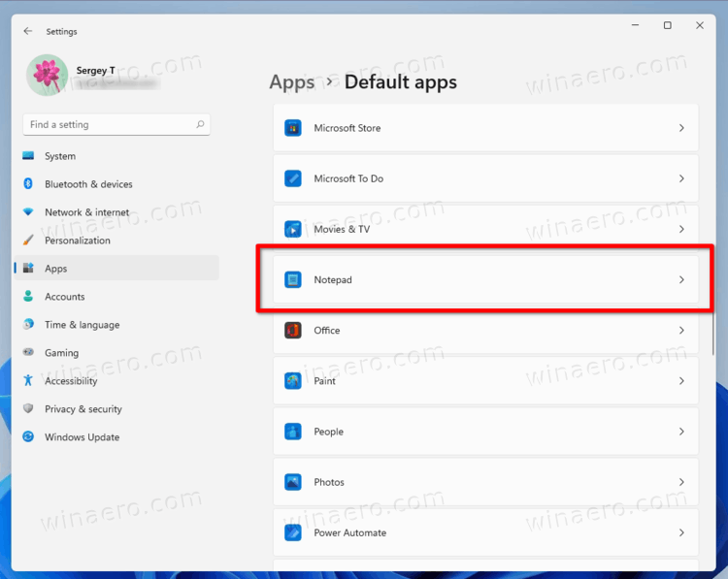
Task: Open Windows Update label
Action: [83, 437]
